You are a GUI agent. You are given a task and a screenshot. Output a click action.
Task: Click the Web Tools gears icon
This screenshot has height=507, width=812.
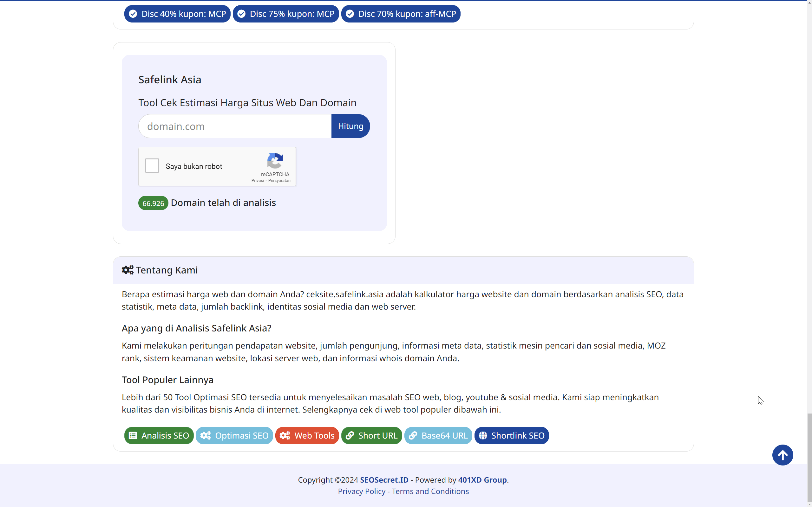pyautogui.click(x=285, y=435)
